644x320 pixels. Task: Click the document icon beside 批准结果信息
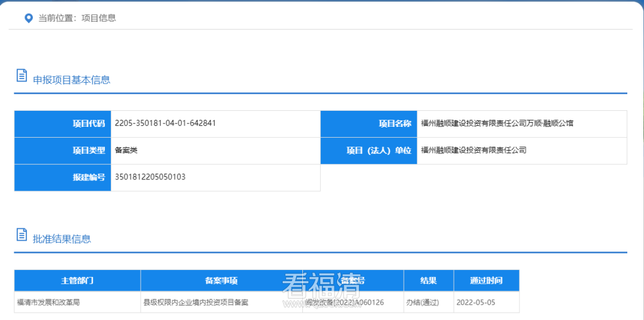point(21,235)
